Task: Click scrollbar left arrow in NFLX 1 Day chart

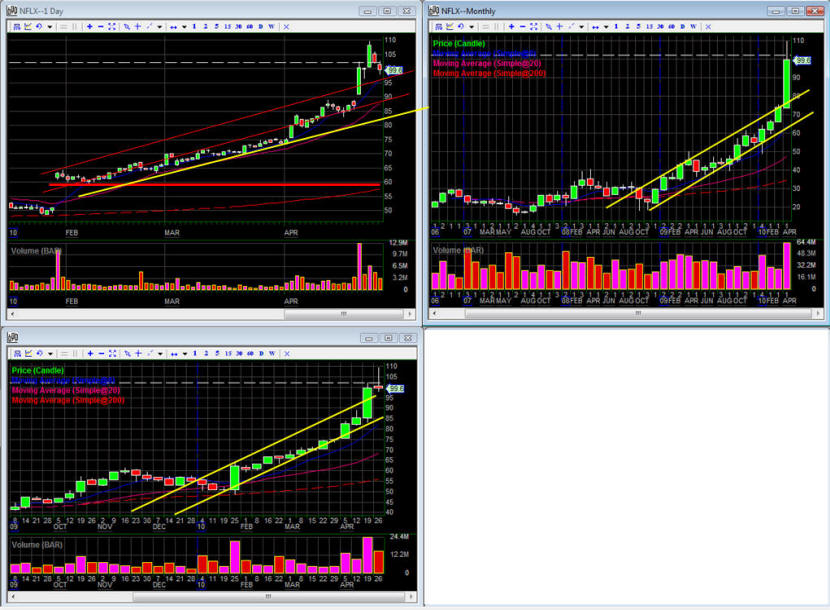Action: [x=12, y=314]
